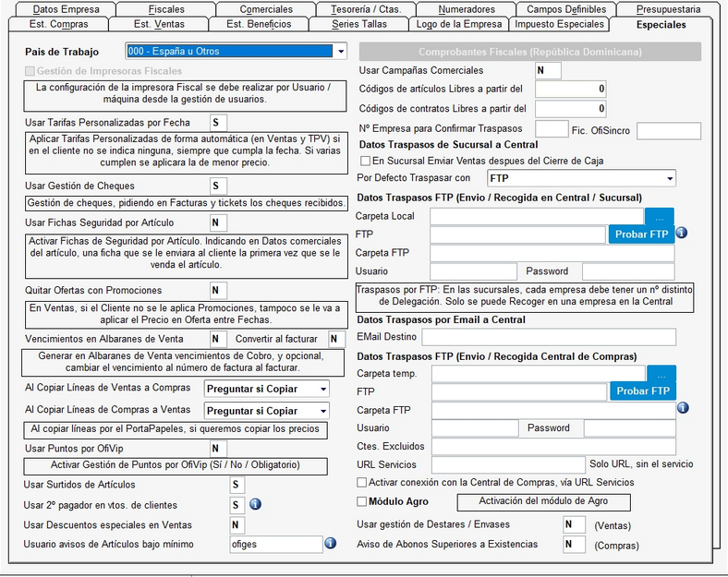
Task: Click Nº Empresa para Confirmar Traspasos field
Action: tap(552, 129)
